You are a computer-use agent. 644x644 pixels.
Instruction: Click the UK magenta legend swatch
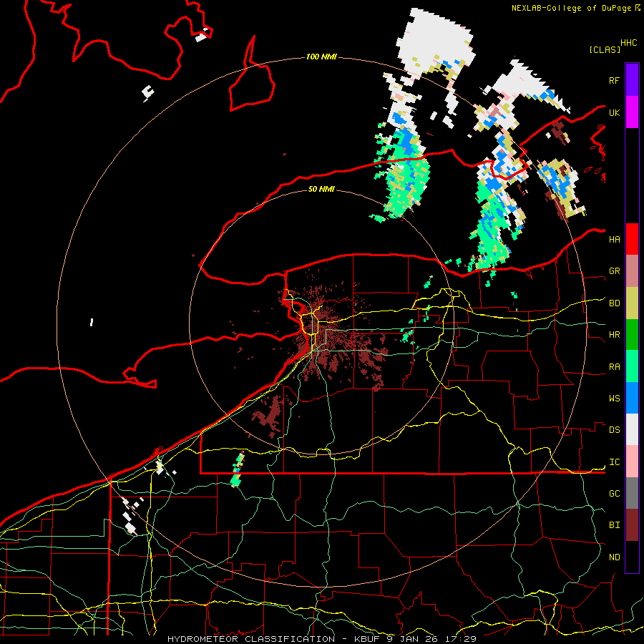tap(632, 112)
